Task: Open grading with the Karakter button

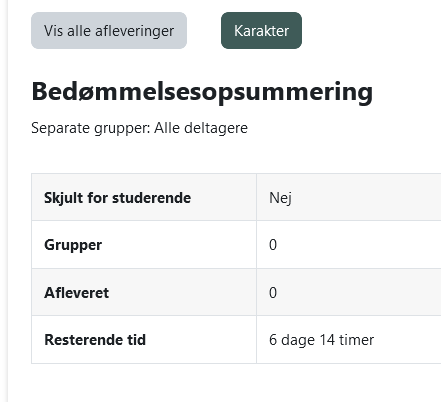Action: pyautogui.click(x=261, y=31)
